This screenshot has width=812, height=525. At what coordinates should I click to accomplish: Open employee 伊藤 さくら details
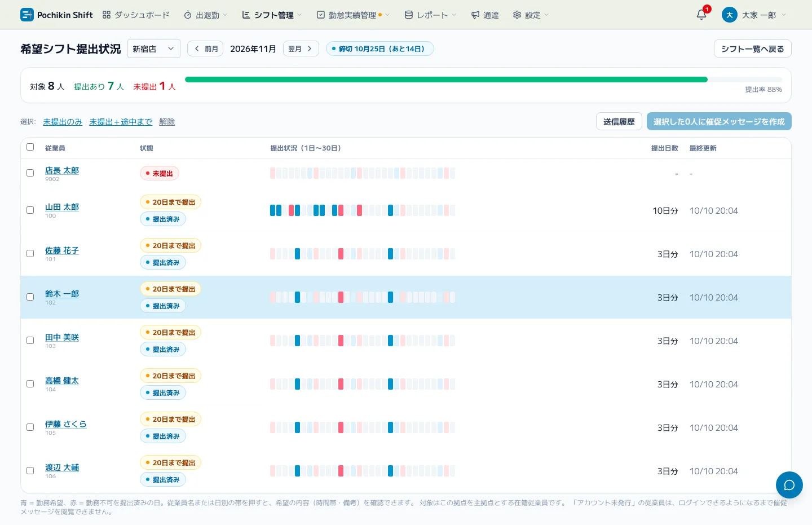(x=66, y=424)
